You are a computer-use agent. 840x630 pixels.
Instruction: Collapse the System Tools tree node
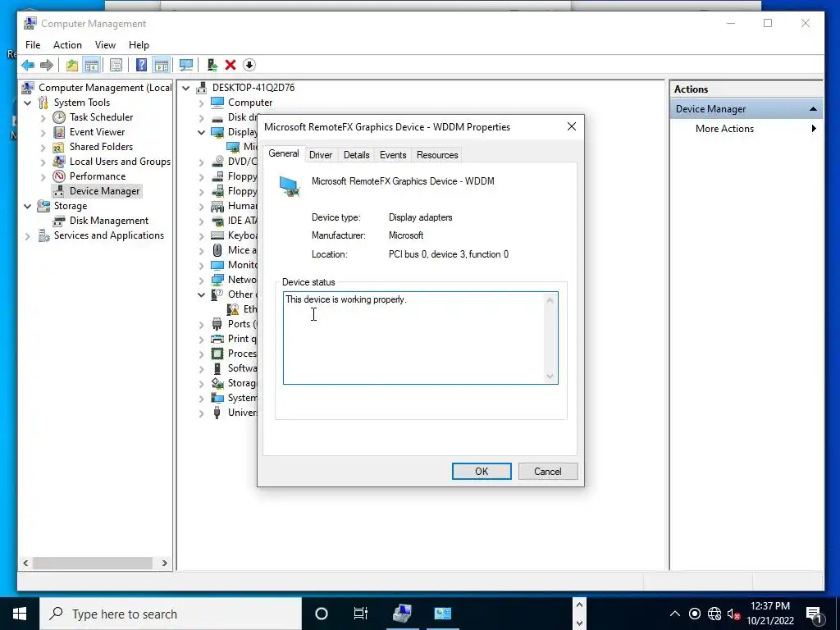coord(27,103)
